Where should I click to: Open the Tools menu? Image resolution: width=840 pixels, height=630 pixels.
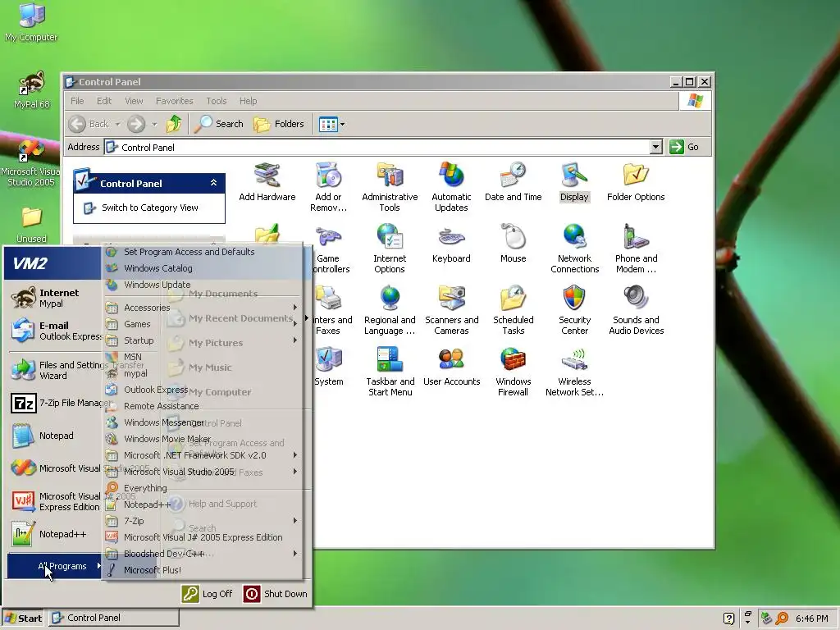[217, 101]
